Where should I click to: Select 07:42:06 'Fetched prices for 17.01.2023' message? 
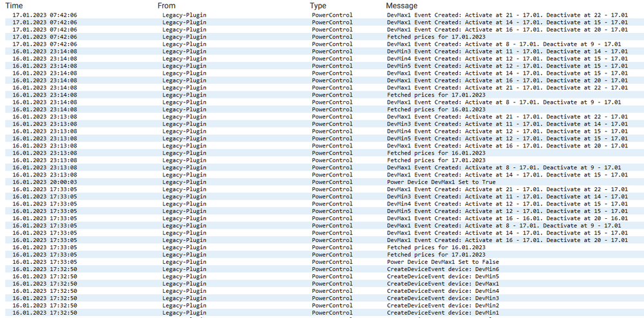[x=436, y=37]
